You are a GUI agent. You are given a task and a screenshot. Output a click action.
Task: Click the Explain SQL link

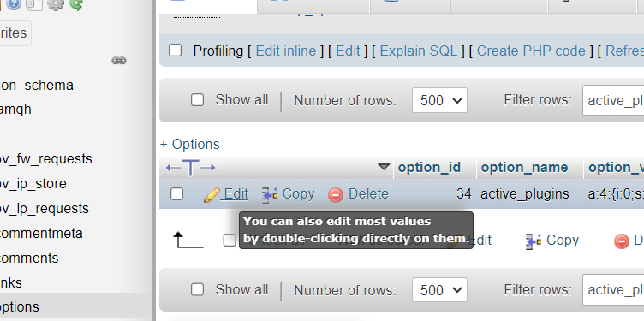[418, 51]
